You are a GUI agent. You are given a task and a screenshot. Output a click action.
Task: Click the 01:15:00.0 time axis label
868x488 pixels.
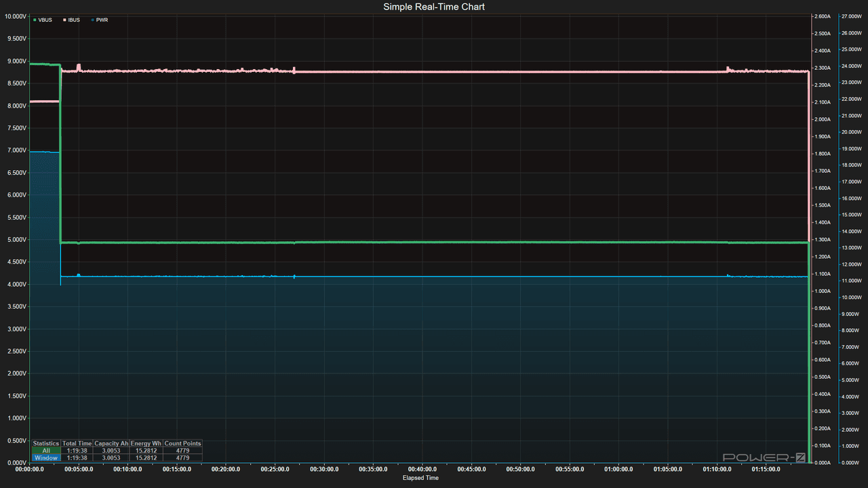[766, 469]
